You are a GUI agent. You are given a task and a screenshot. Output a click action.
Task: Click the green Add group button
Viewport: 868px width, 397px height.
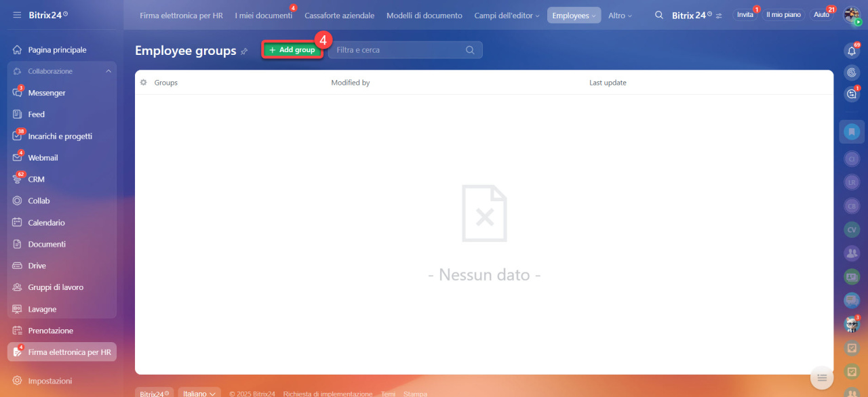pos(292,50)
